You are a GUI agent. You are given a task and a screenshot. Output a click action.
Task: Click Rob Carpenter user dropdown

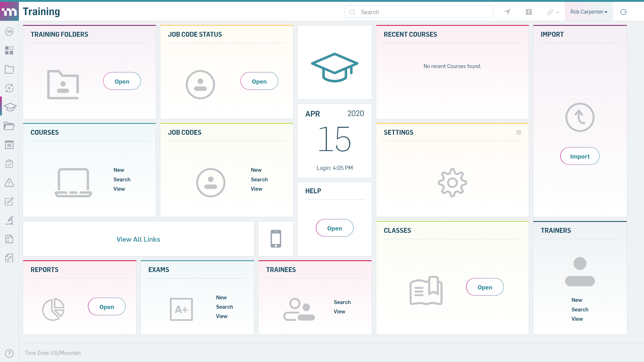tap(589, 12)
